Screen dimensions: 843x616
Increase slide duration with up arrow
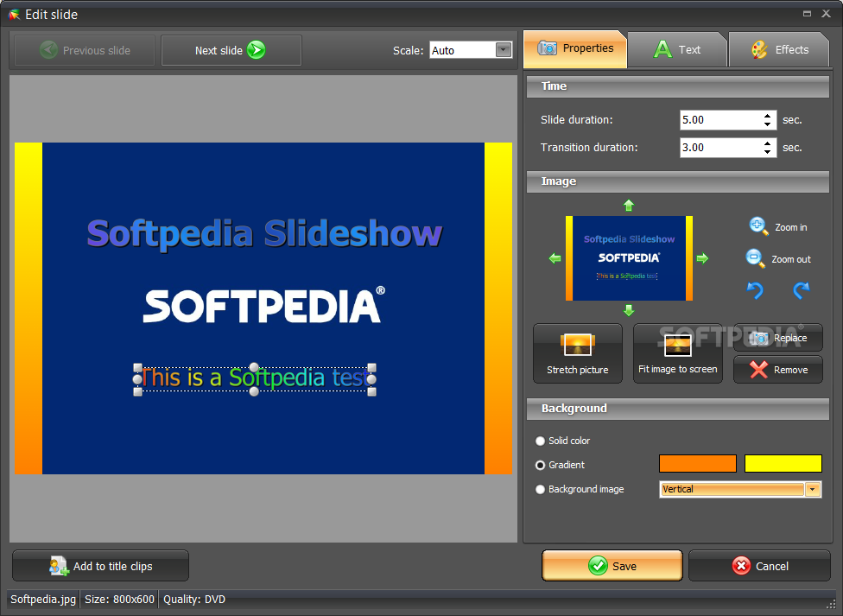767,116
